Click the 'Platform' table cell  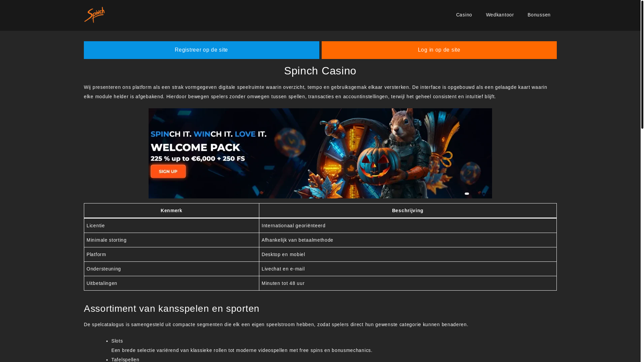pyautogui.click(x=171, y=254)
